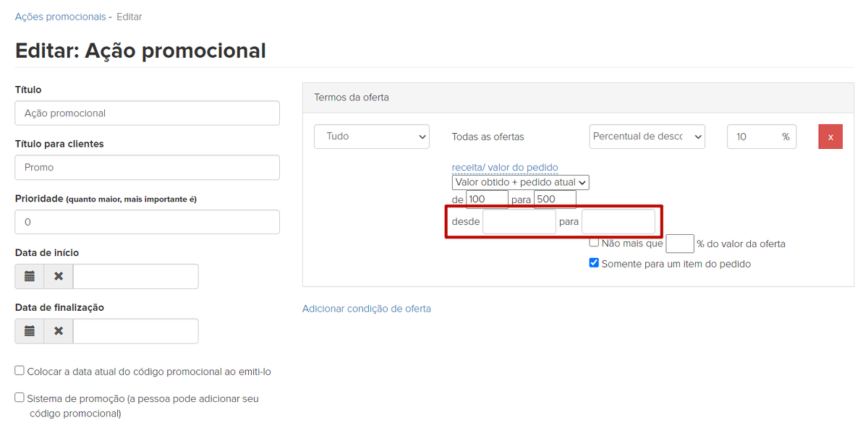868x425 pixels.
Task: Remove offer term with red x button
Action: point(830,137)
